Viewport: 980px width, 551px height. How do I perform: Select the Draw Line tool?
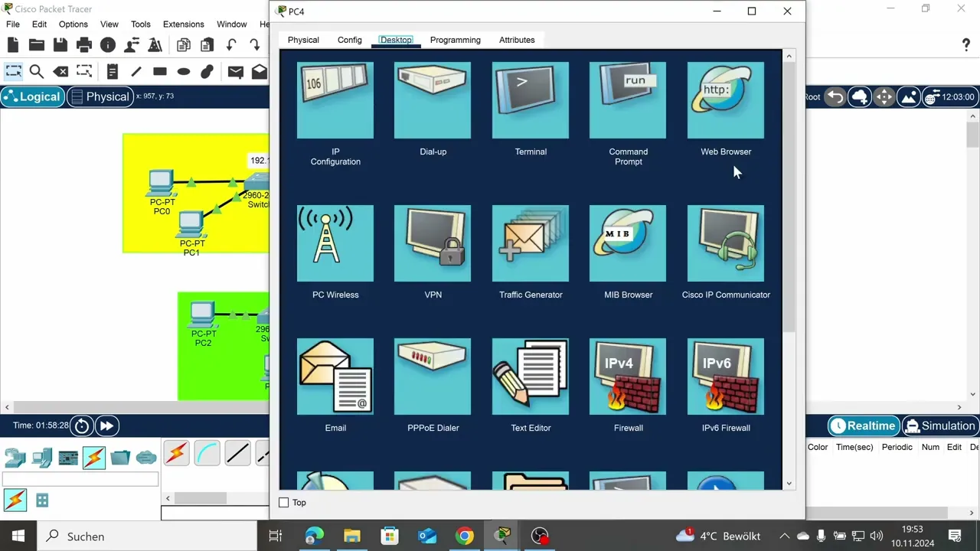pyautogui.click(x=136, y=71)
